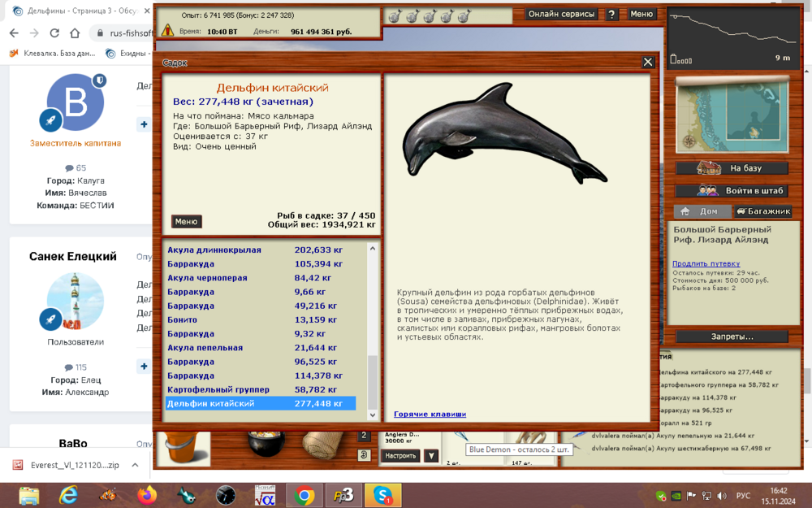Click the Горячие клавиши link
This screenshot has height=508, width=812.
tap(428, 414)
